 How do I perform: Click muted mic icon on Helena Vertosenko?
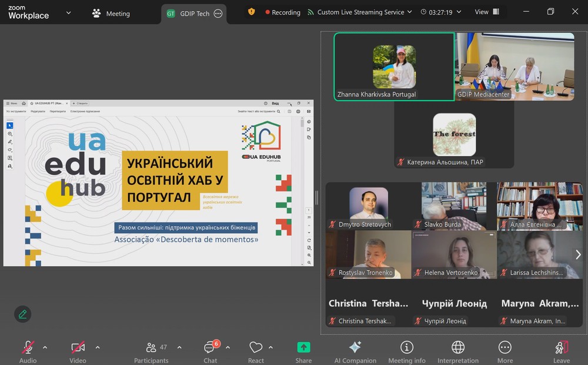[x=417, y=273]
